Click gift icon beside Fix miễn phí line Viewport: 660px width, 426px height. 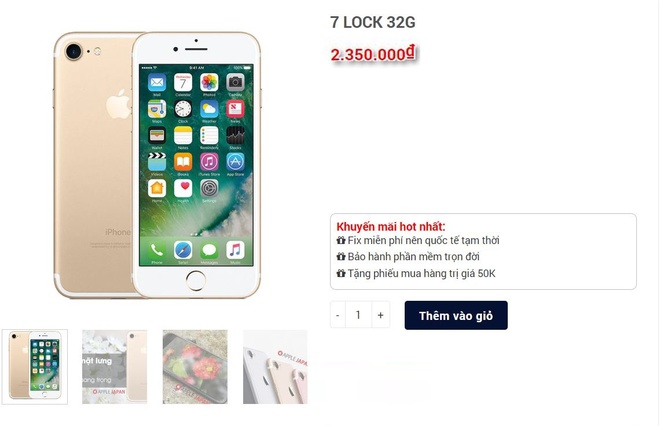[341, 240]
